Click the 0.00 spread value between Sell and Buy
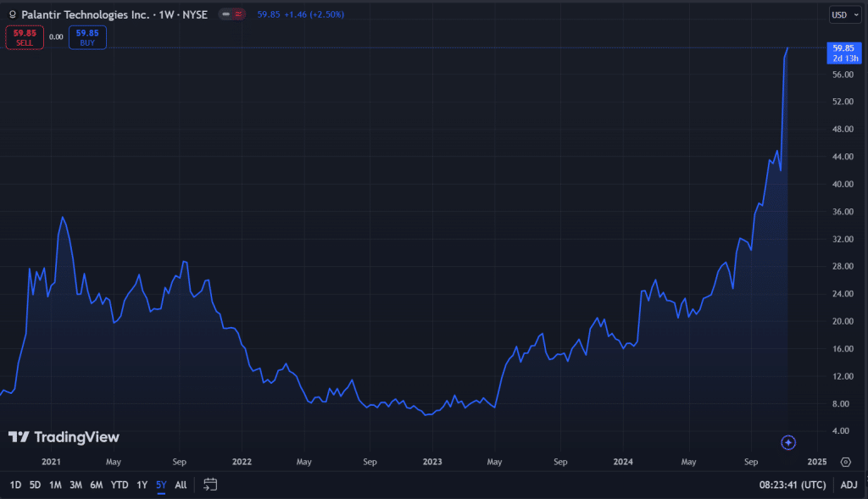This screenshot has height=499, width=868. point(56,37)
